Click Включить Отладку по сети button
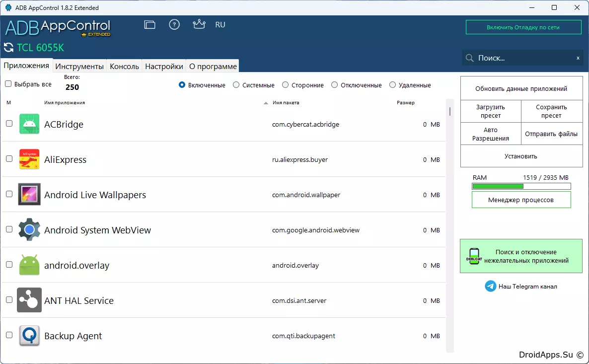The image size is (589, 364). 523,27
